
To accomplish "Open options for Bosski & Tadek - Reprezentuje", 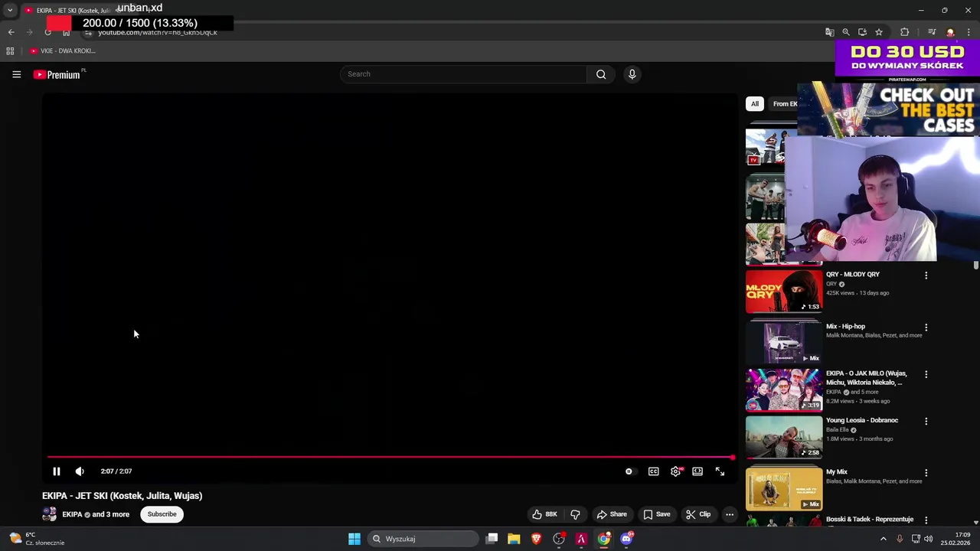I will (x=926, y=520).
